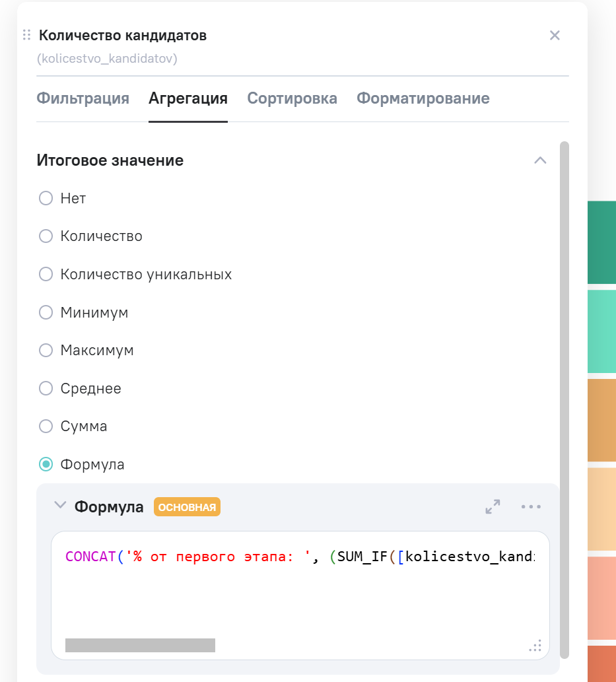This screenshot has height=682, width=616.
Task: Click the dark green chart segment
Action: coord(601,242)
